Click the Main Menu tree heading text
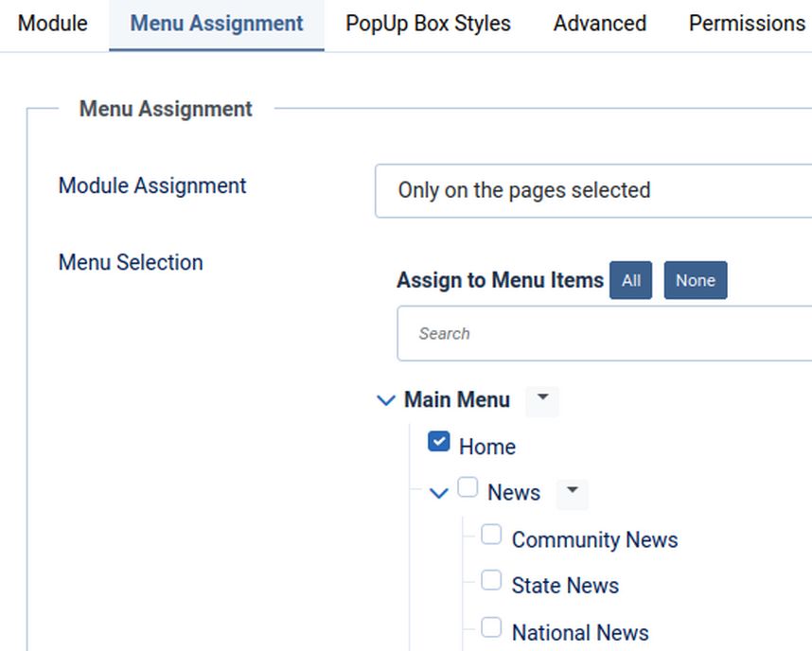Viewport: 812px width, 651px height. [457, 400]
